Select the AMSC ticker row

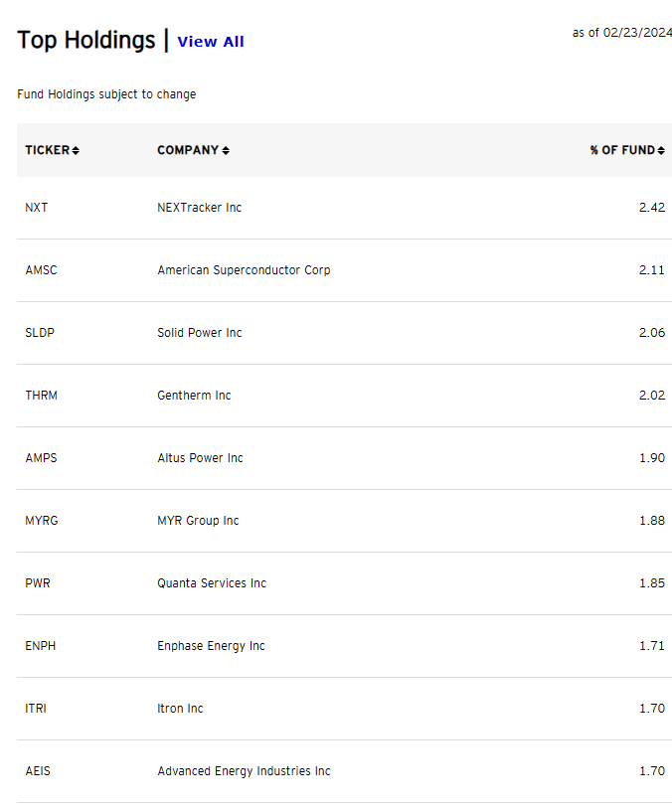click(x=41, y=270)
